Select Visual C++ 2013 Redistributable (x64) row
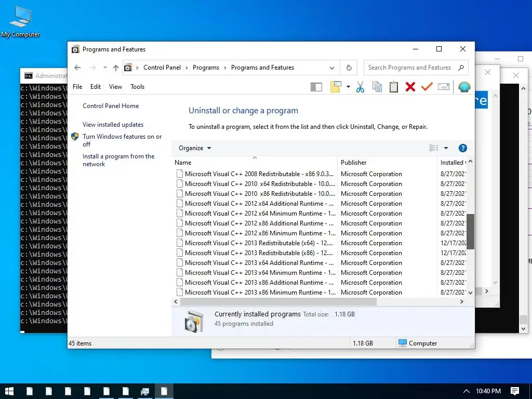The image size is (532, 399). [x=321, y=243]
